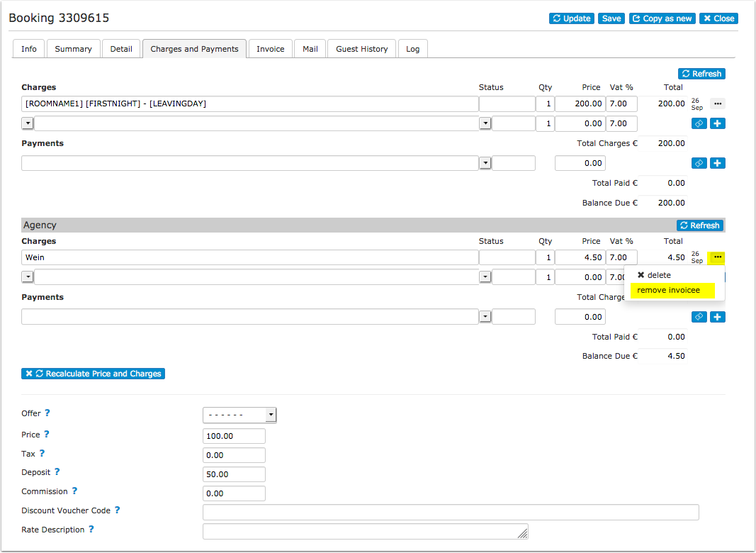The width and height of the screenshot is (756, 553).
Task: Click the three-dots menu on the Wein charge
Action: coord(718,257)
